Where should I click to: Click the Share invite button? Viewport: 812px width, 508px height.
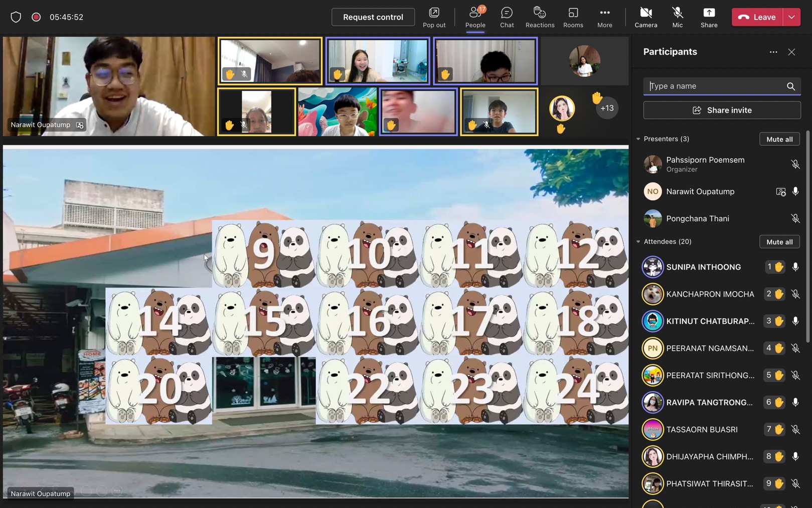pos(722,110)
